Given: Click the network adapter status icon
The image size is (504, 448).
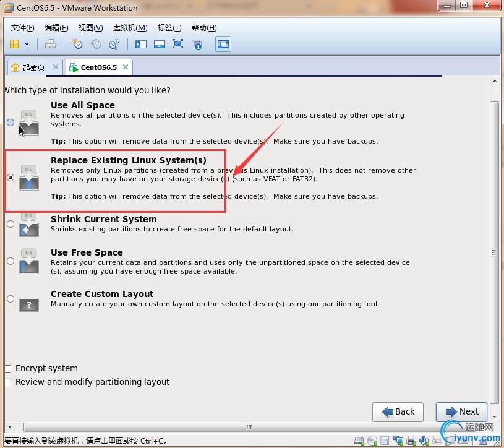Looking at the screenshot, I should tap(398, 441).
